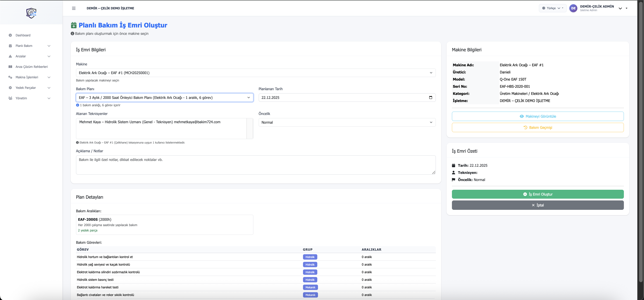Click the hamburger menu icon

tap(74, 8)
